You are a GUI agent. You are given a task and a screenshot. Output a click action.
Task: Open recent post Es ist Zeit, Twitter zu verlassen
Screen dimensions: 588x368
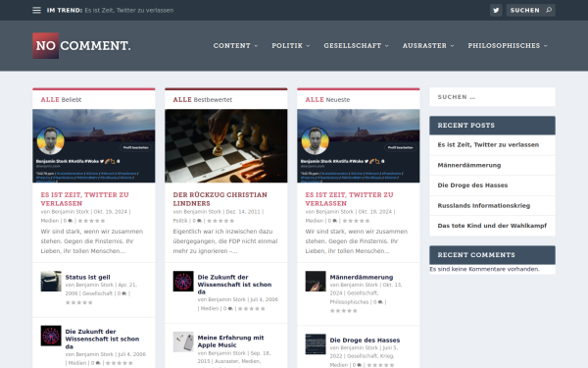coord(488,144)
